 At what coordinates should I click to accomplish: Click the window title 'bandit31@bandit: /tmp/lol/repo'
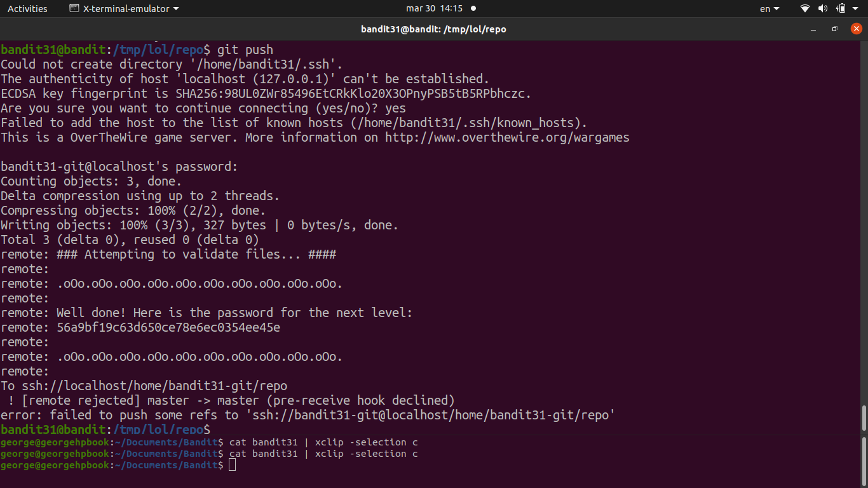433,29
